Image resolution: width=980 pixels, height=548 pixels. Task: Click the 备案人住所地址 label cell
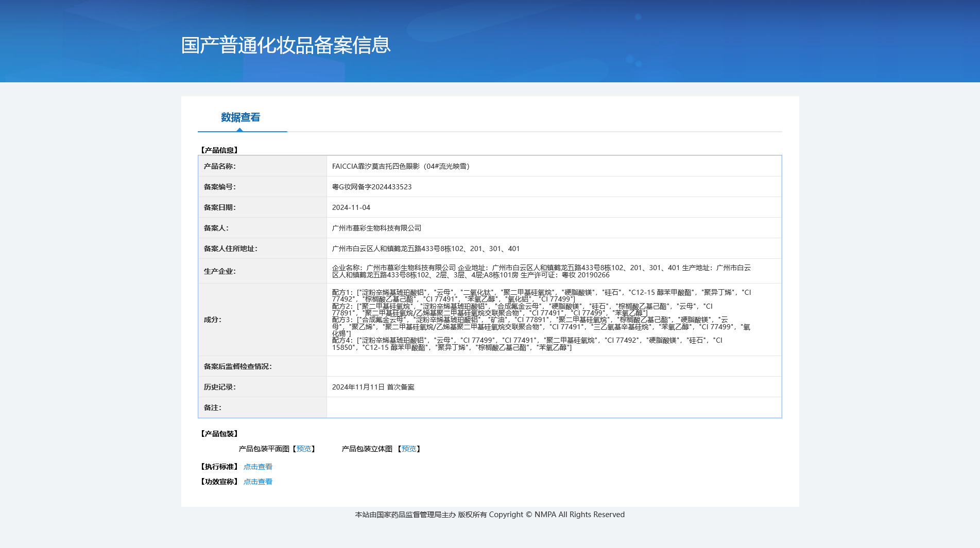tap(263, 249)
